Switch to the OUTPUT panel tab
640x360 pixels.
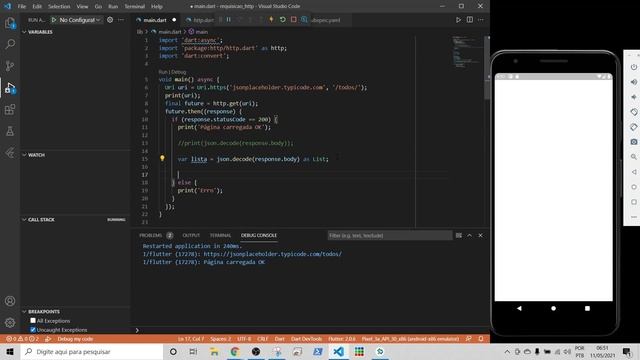click(x=191, y=236)
